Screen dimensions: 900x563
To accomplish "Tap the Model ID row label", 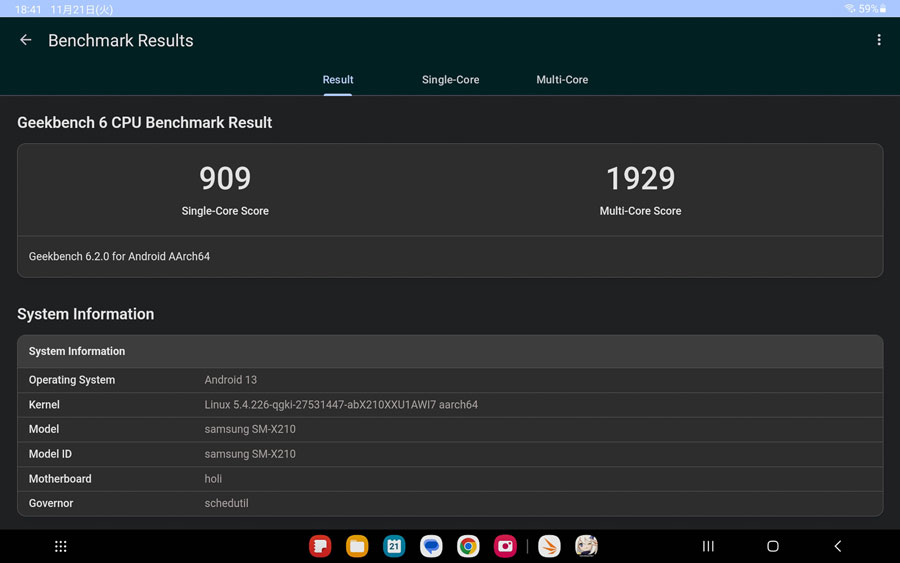I will tap(51, 454).
